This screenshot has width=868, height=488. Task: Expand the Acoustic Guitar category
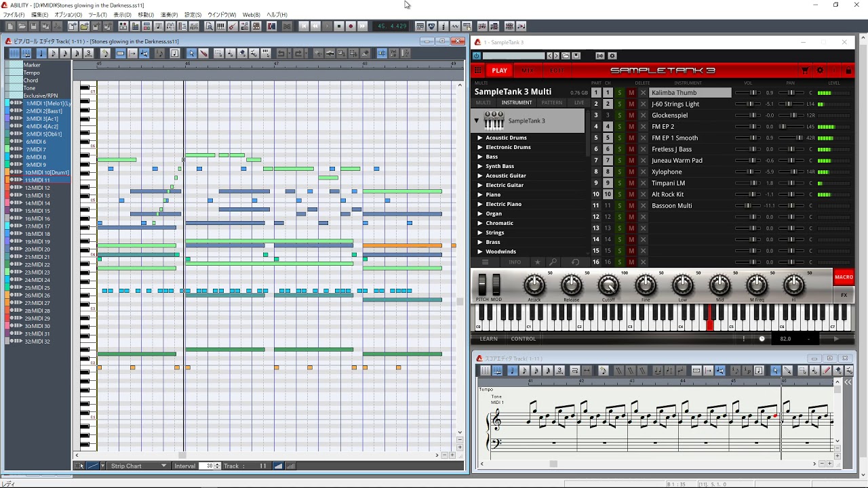pos(480,176)
